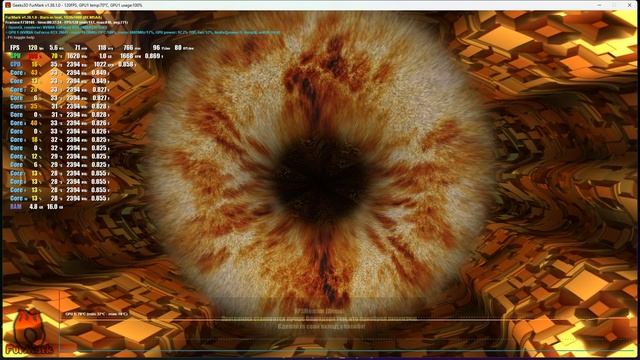Screen dimensions: 640x360
Task: Click the blue CPU label in overlay
Action: pos(15,64)
